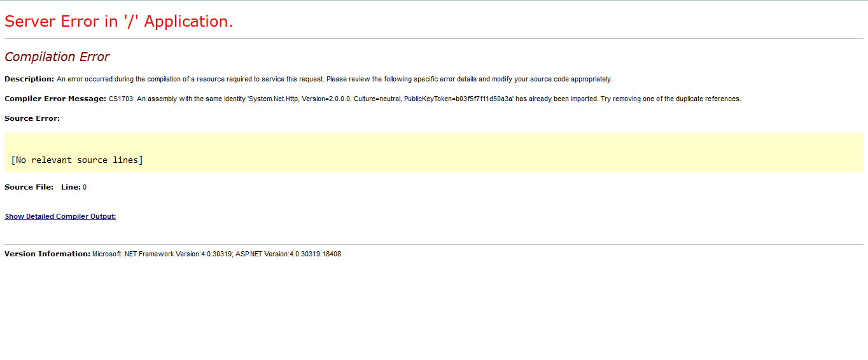This screenshot has height=360, width=868.
Task: Click the System.Net.Http assembly name
Action: coord(274,99)
